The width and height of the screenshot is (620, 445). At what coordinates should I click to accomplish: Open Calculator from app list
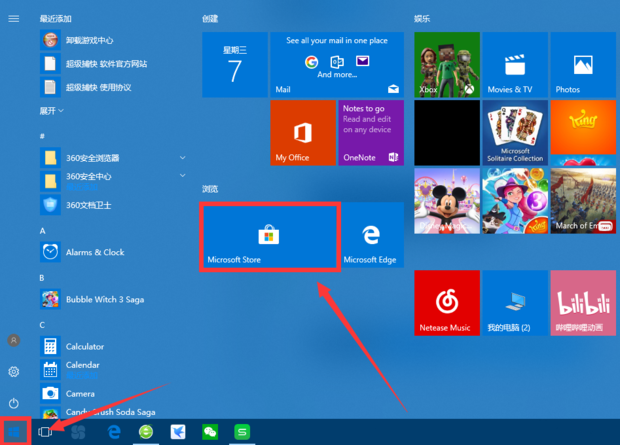[x=113, y=346]
